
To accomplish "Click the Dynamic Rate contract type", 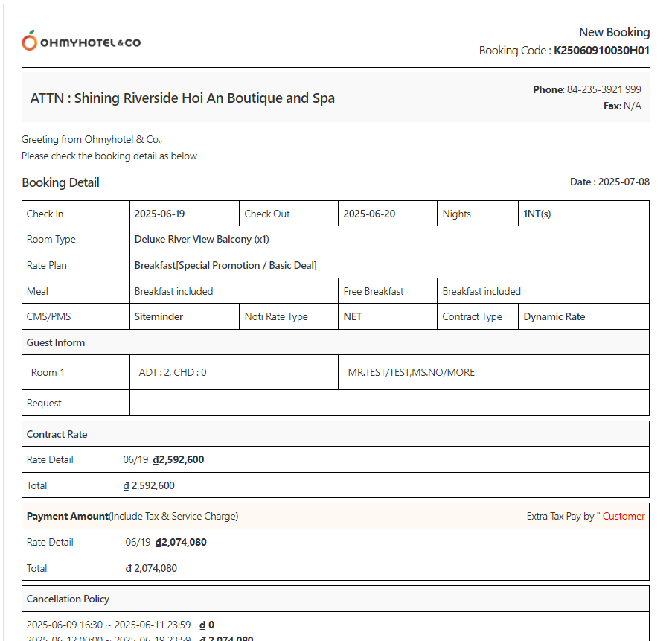I will (x=554, y=316).
